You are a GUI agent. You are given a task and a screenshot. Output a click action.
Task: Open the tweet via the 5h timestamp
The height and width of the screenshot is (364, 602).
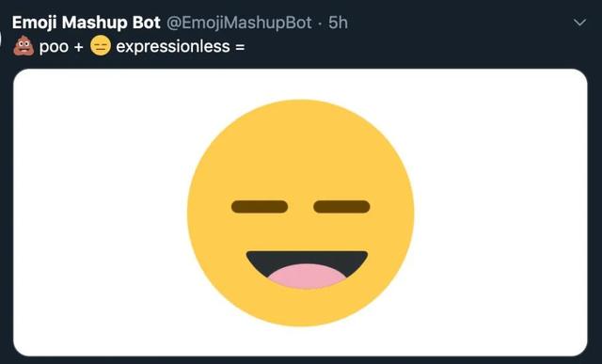coord(338,23)
